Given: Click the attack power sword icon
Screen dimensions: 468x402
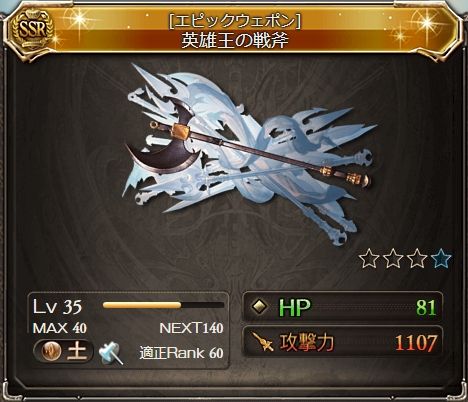Looking at the screenshot, I should 262,342.
